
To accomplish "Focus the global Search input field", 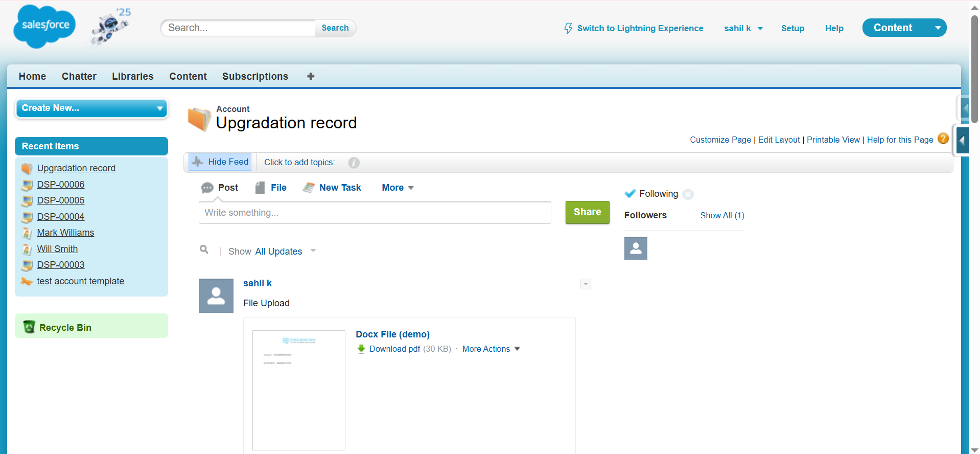I will (239, 28).
